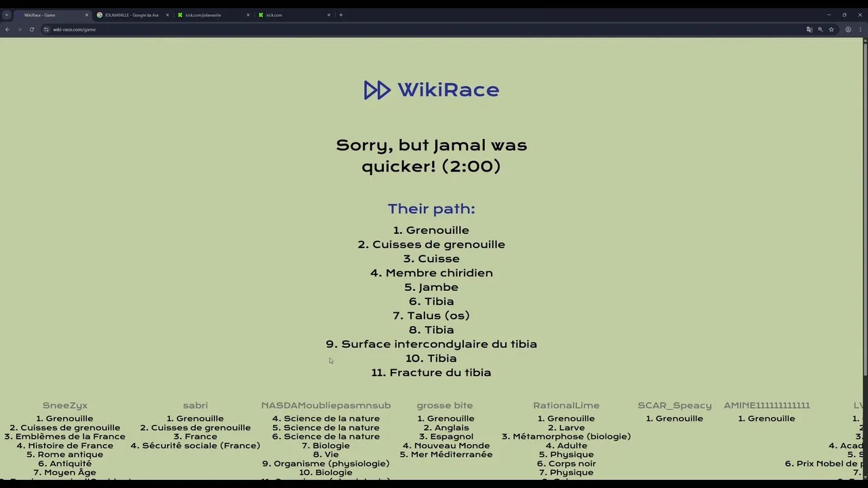Click '5. Rome antique' in SneeZyx's path
This screenshot has height=488, width=868.
(65, 454)
